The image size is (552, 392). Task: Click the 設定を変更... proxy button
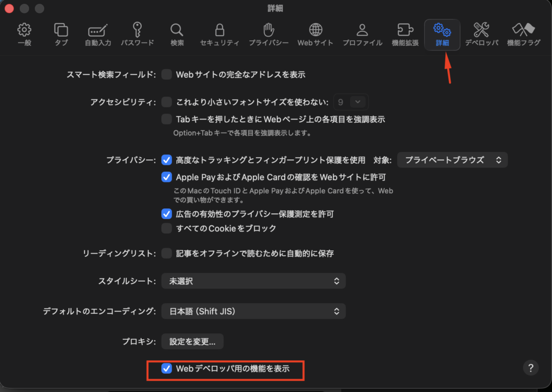tap(192, 341)
